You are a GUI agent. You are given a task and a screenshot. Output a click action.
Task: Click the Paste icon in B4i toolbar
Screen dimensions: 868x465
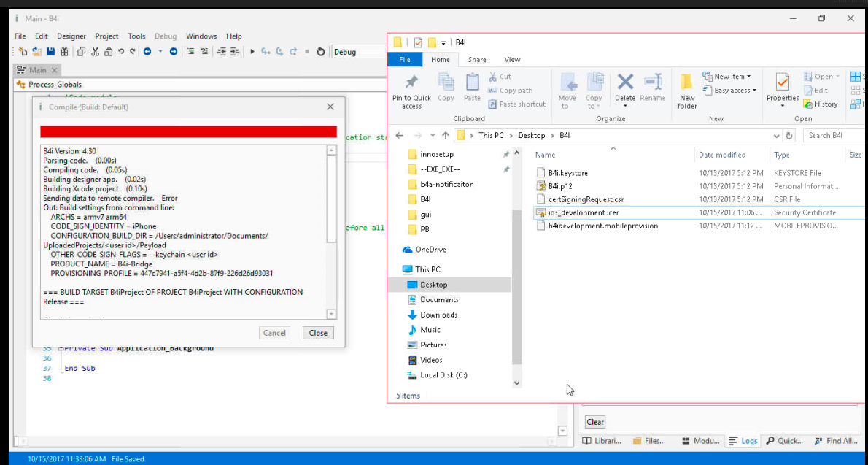click(108, 52)
